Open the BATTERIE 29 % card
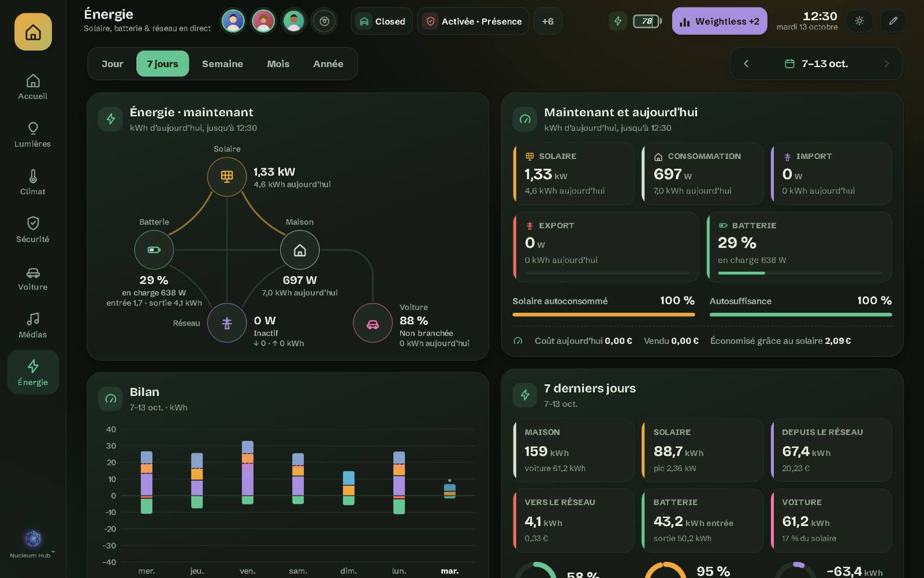924x578 pixels. 799,247
